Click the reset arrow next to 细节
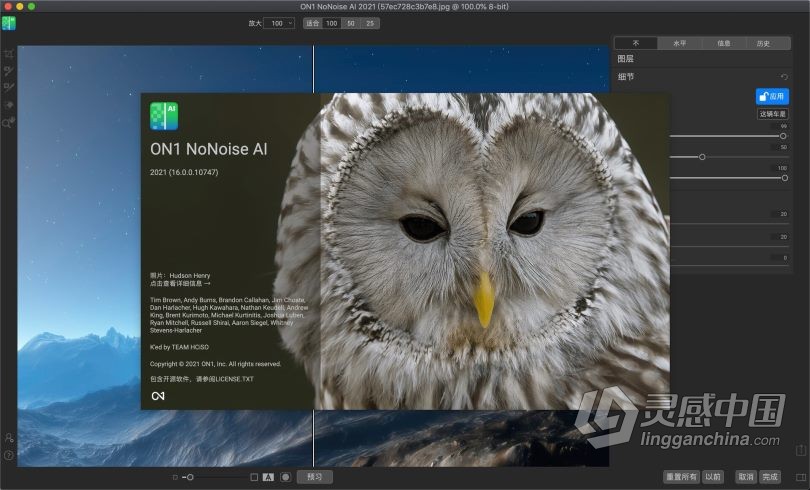 click(x=784, y=77)
